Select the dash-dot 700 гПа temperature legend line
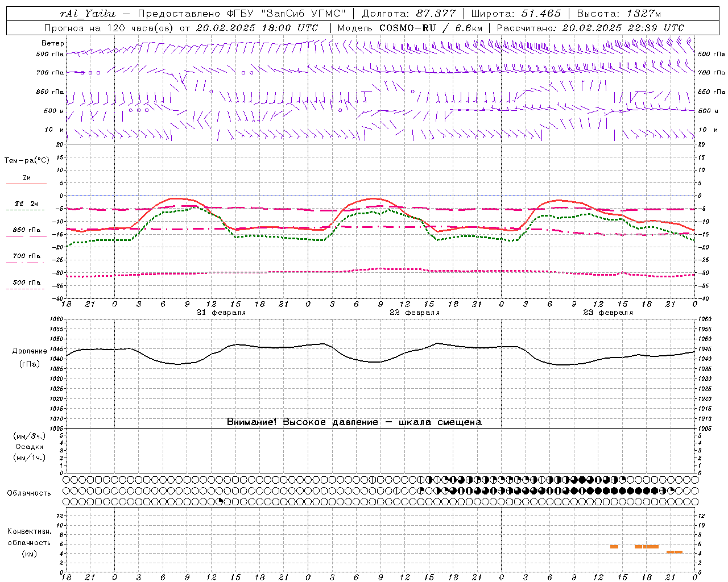The image size is (728, 582). [25, 263]
